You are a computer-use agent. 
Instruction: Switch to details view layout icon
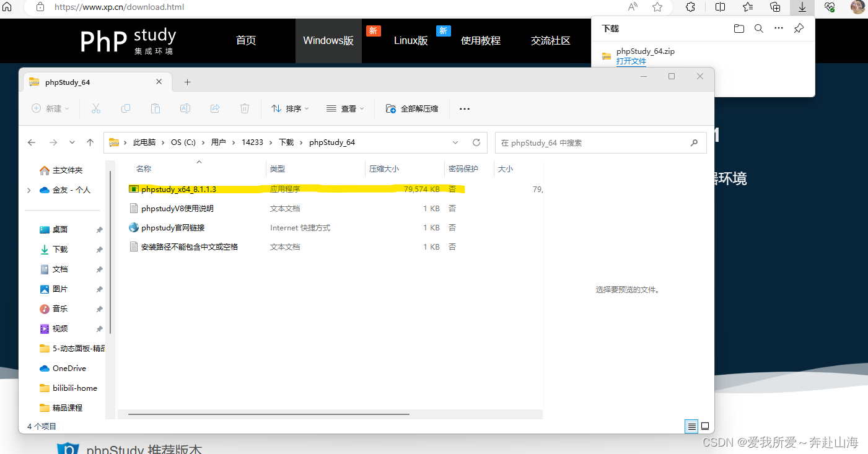[x=691, y=426]
